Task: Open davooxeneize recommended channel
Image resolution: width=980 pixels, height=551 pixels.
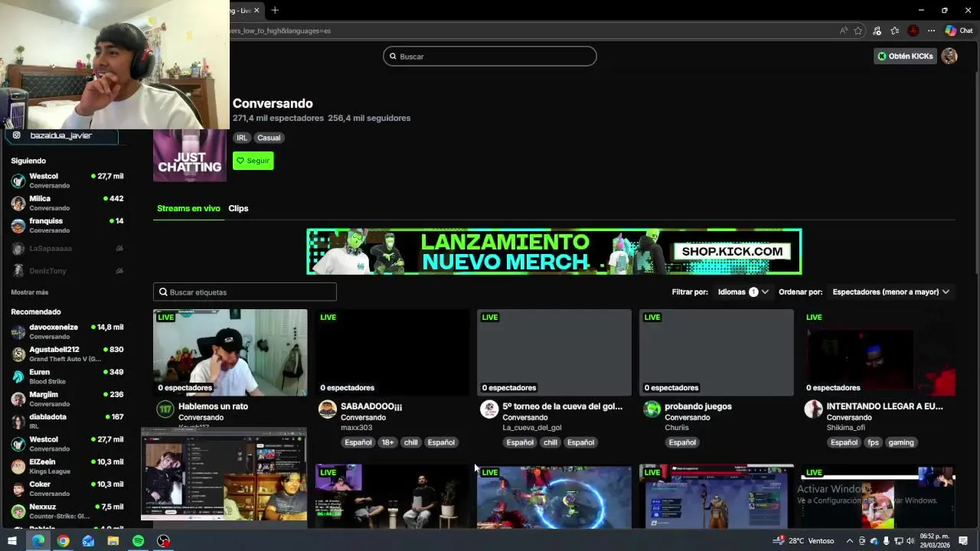Action: tap(67, 331)
